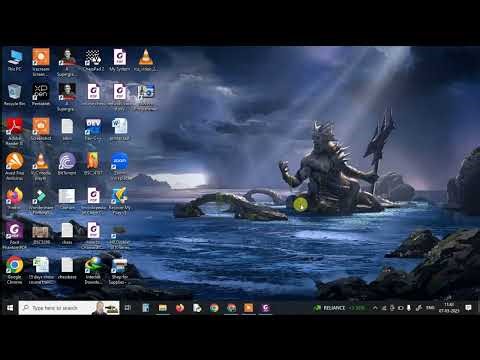The height and width of the screenshot is (360, 480).
Task: Open the Recycle Bin
Action: click(15, 95)
